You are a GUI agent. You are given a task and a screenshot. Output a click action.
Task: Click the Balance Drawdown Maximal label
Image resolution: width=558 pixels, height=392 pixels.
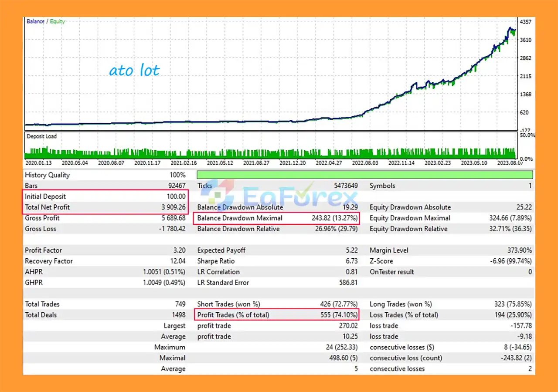coord(240,218)
